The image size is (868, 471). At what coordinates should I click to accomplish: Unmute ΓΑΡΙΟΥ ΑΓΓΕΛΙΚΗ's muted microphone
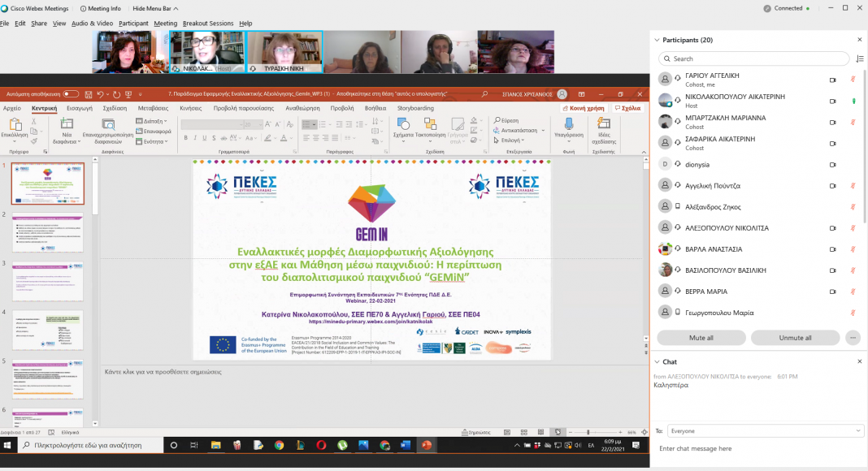click(x=853, y=80)
